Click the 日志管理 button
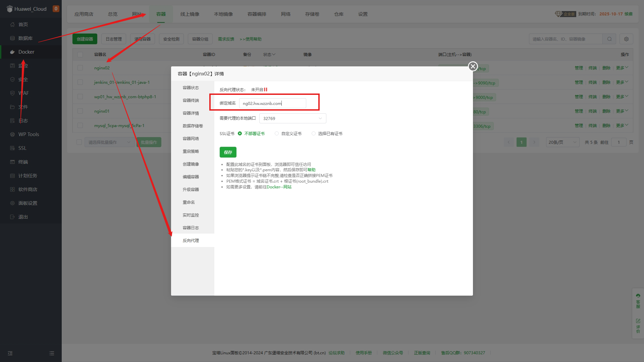Image resolution: width=644 pixels, height=362 pixels. (x=114, y=39)
